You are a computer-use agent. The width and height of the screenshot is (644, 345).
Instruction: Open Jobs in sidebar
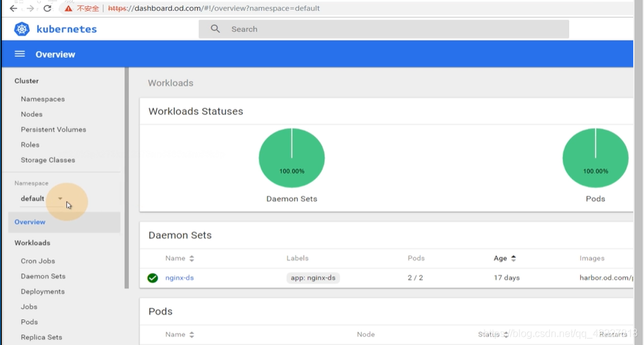[29, 306]
